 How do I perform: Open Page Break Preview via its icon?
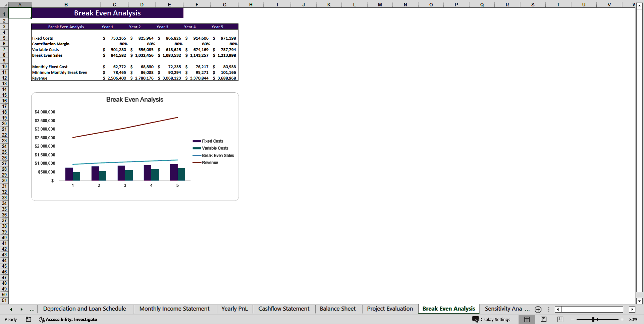(559, 319)
